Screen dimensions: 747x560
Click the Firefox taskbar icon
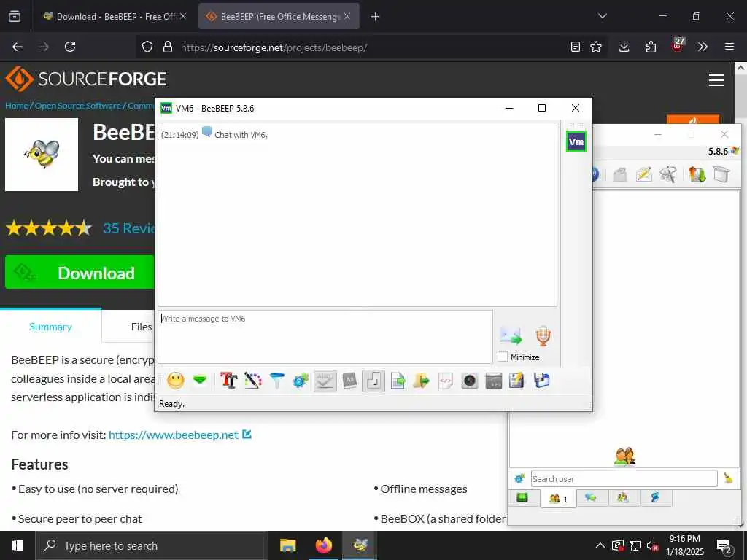[x=323, y=545]
